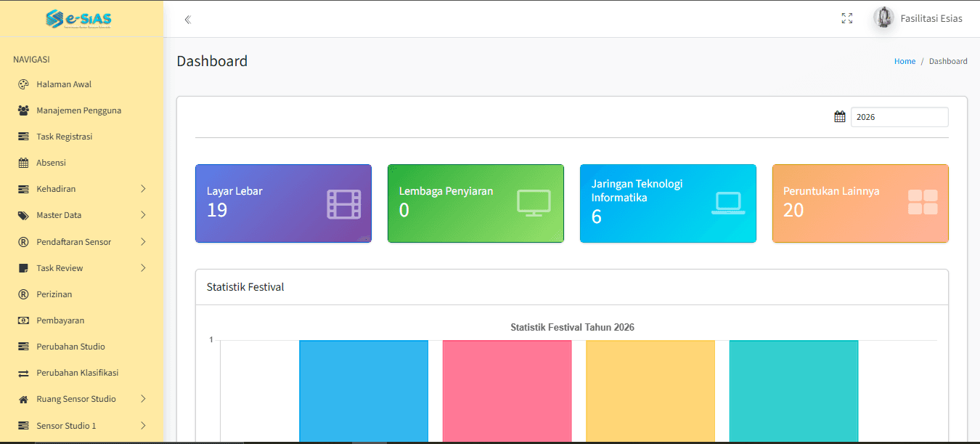Collapse sidebar with double-chevron icon
The width and height of the screenshot is (980, 444).
187,20
